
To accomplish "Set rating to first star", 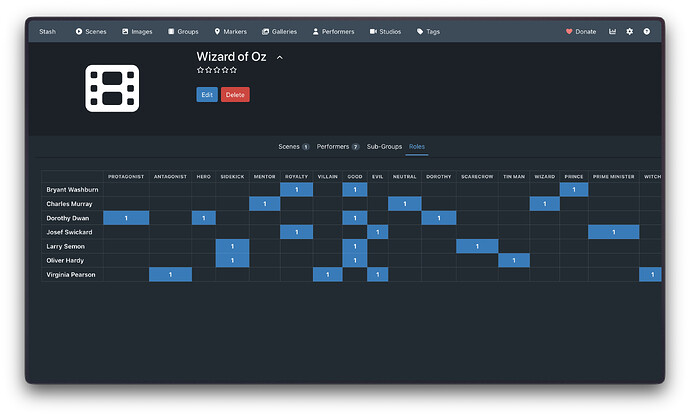I will (200, 70).
